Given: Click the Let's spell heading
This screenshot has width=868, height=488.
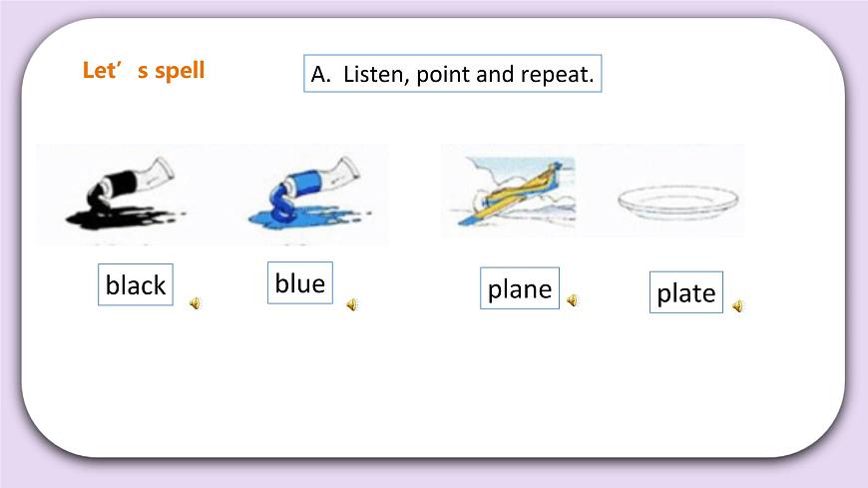Looking at the screenshot, I should pyautogui.click(x=144, y=70).
